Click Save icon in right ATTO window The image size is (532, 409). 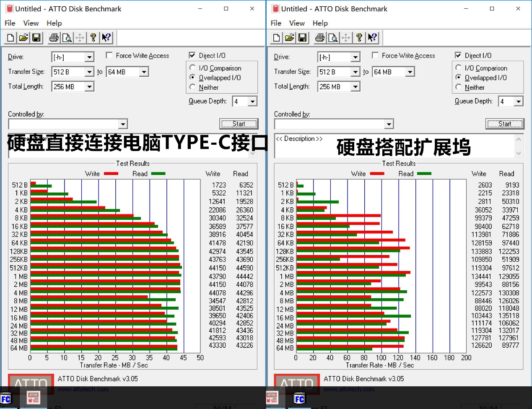(302, 38)
